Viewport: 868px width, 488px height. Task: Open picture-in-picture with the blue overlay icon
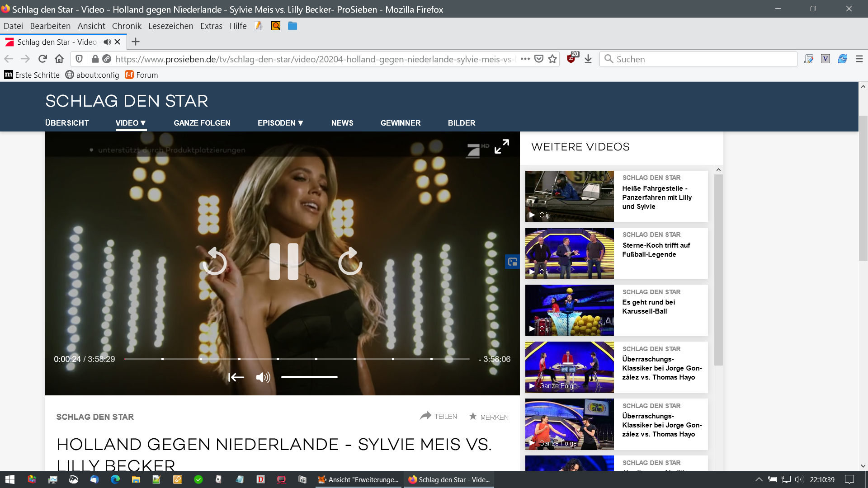pos(512,262)
